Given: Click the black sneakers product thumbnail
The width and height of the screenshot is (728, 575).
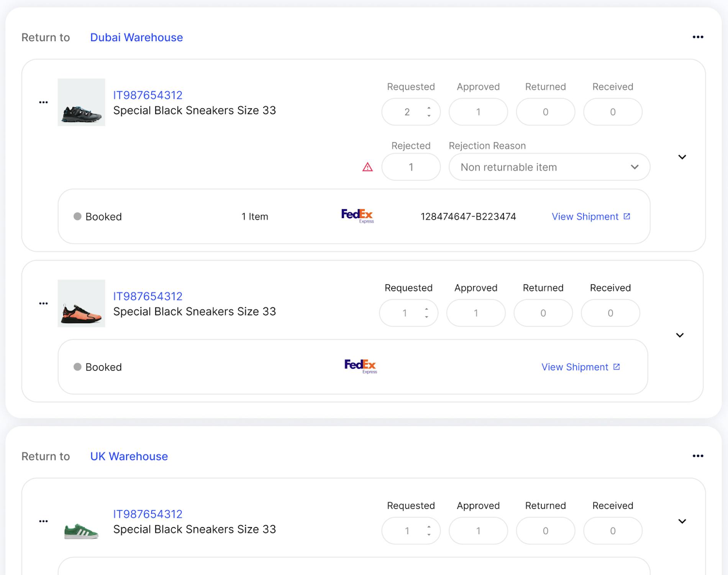Looking at the screenshot, I should [x=81, y=102].
